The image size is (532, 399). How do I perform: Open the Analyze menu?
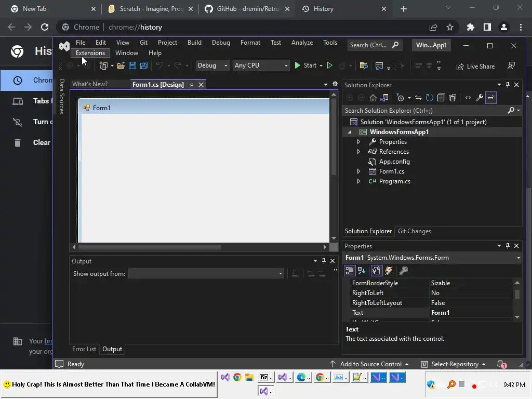click(302, 43)
